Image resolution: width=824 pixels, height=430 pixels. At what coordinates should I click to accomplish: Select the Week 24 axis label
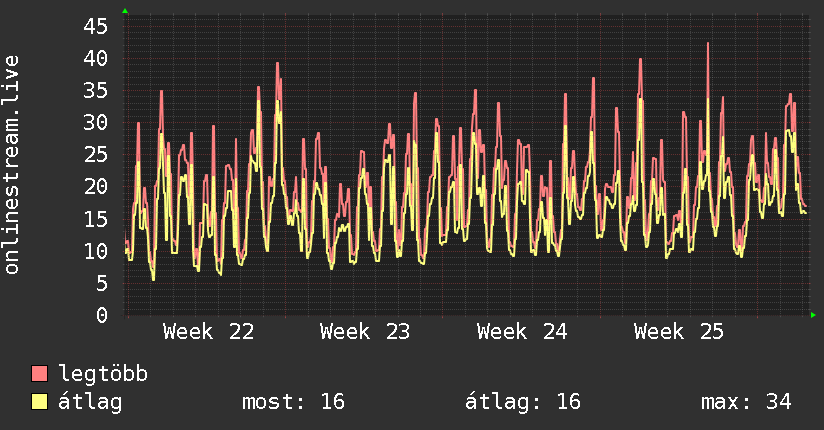522,332
